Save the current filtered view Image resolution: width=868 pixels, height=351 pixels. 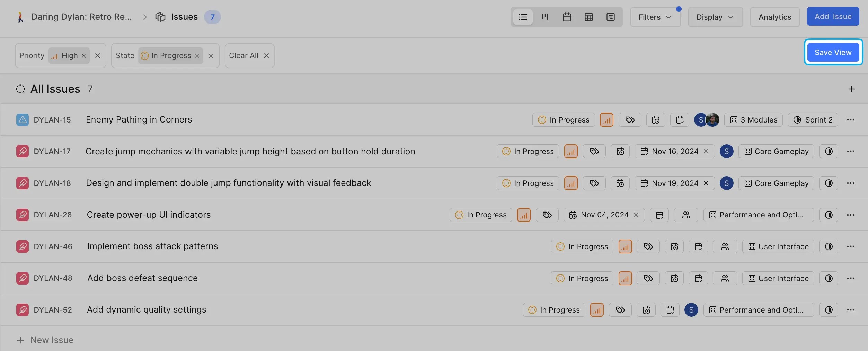pos(833,52)
